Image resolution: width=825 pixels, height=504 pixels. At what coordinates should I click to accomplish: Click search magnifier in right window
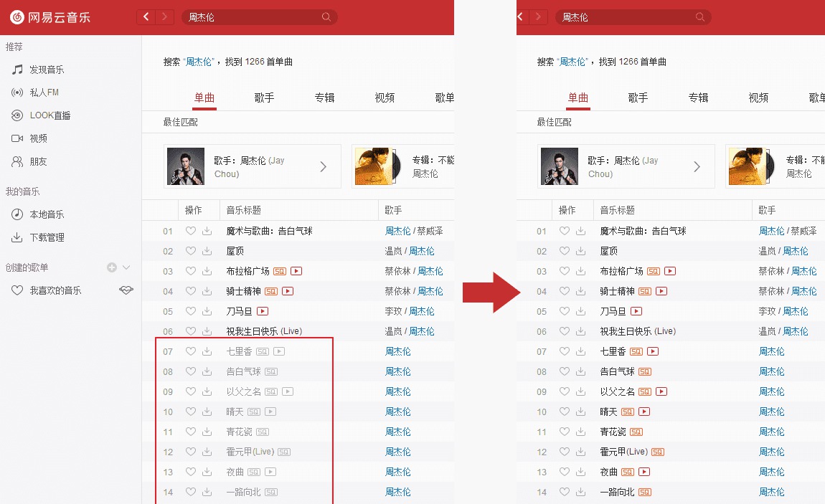[699, 16]
